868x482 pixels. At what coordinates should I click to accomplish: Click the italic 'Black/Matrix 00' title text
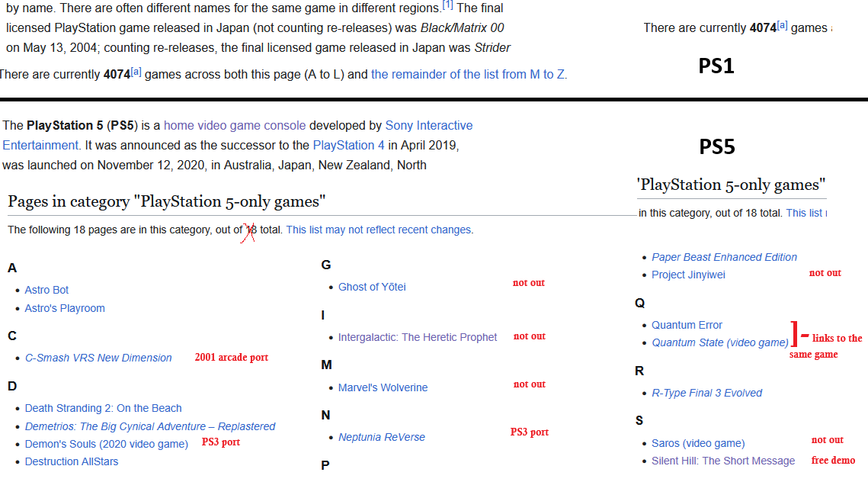pos(463,27)
